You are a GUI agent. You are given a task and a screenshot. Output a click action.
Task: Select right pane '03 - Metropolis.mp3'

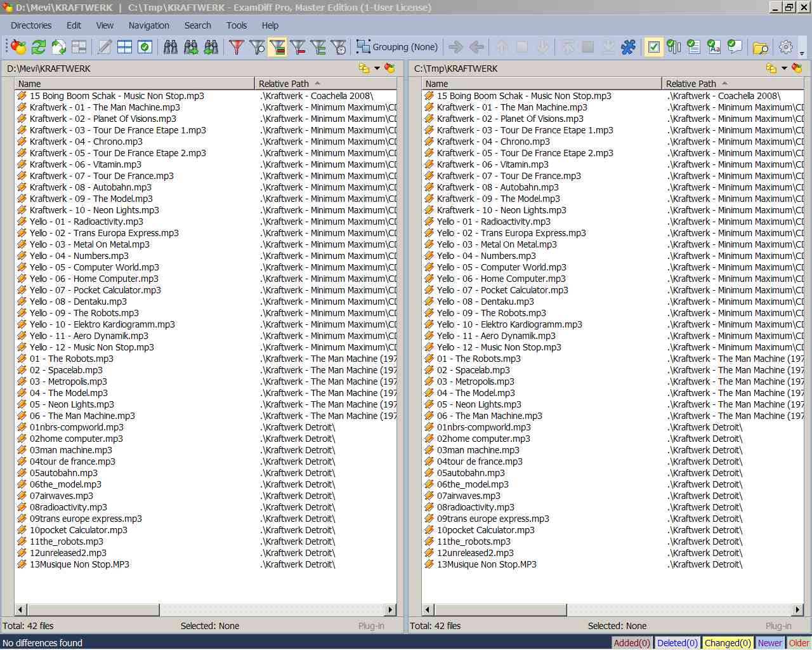[476, 381]
